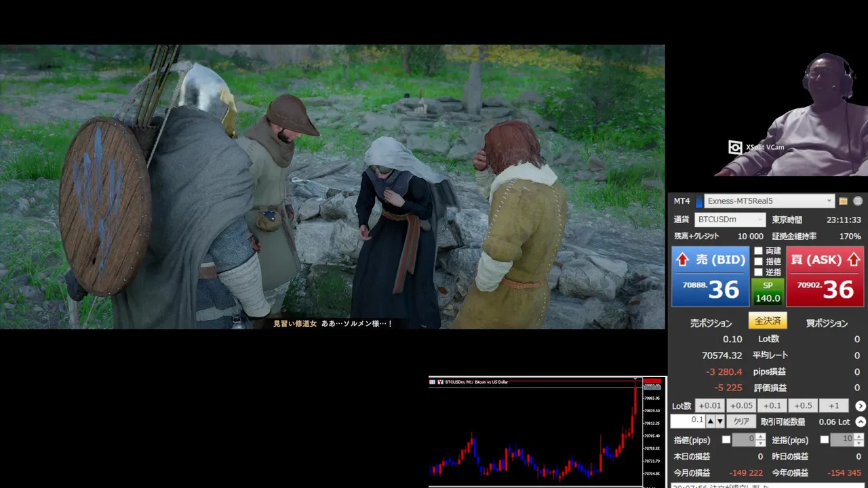Click the 指値(pips) value field
868x488 pixels.
[744, 440]
